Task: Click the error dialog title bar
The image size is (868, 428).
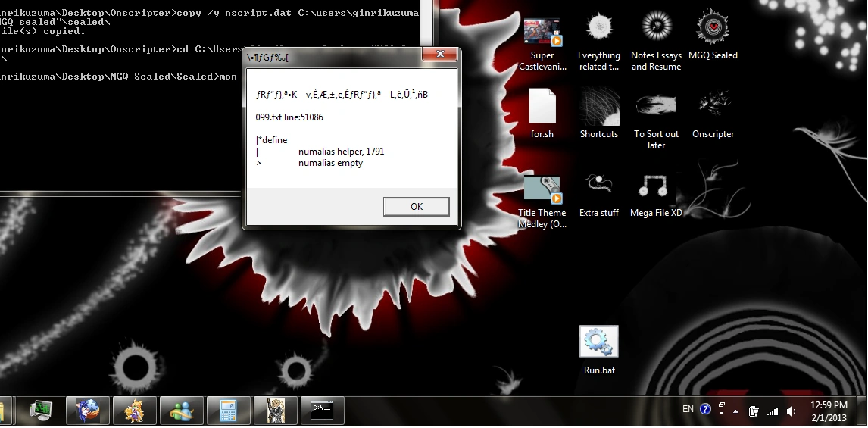Action: pyautogui.click(x=333, y=57)
